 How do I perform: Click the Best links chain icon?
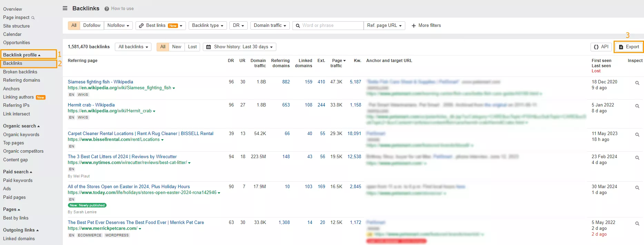[x=141, y=25]
